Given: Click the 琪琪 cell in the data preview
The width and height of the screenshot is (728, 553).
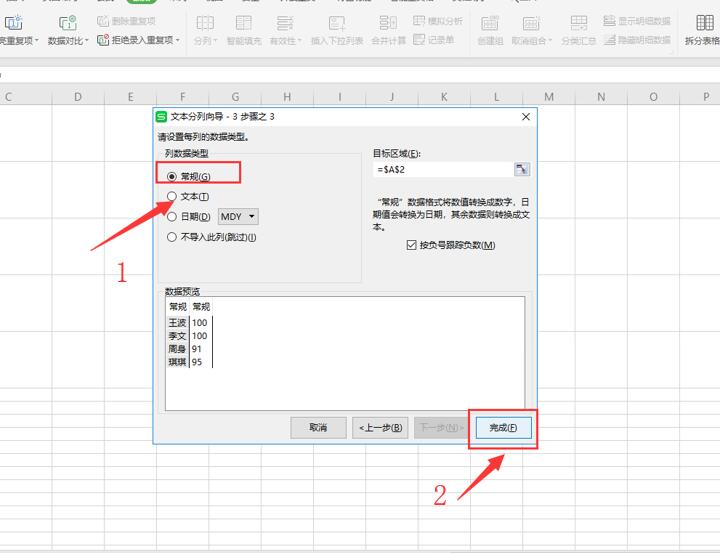Looking at the screenshot, I should (x=178, y=362).
